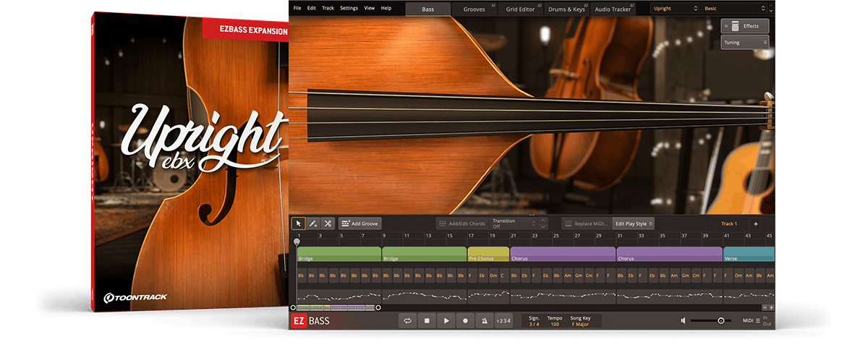Click the Add Groove button

click(x=359, y=224)
